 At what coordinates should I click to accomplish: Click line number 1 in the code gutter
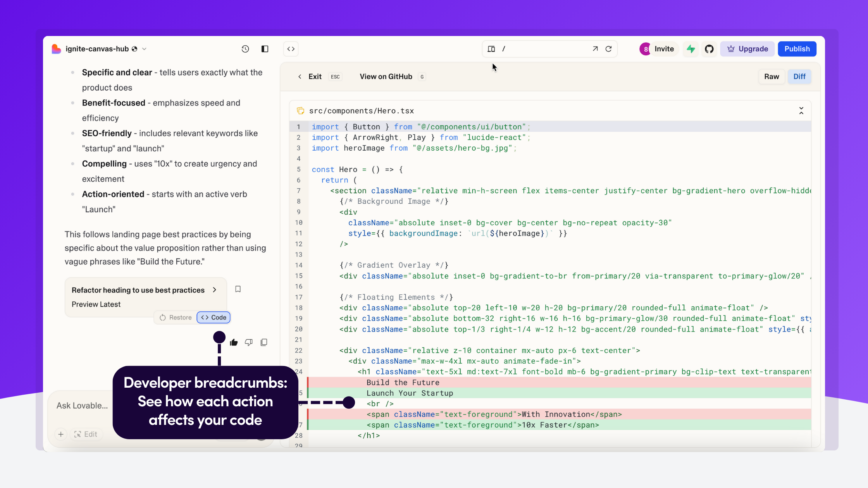click(x=298, y=127)
